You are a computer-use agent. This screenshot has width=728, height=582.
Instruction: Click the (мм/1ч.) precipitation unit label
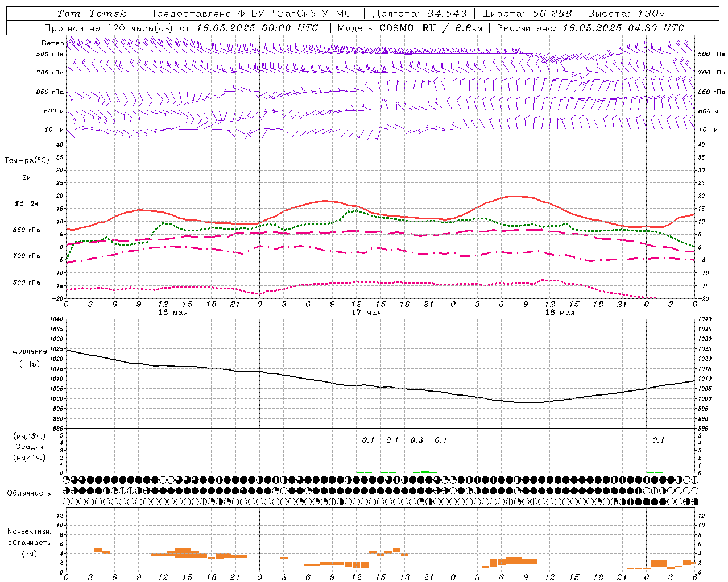30,458
